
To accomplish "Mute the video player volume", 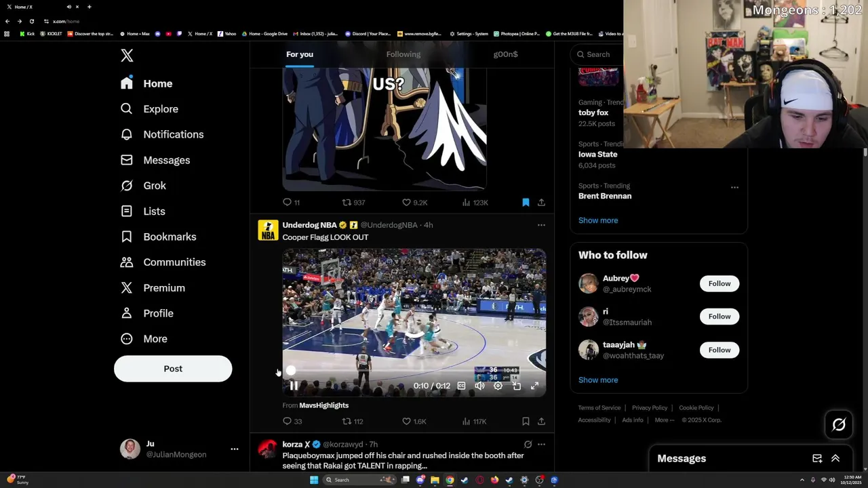I will click(x=479, y=386).
